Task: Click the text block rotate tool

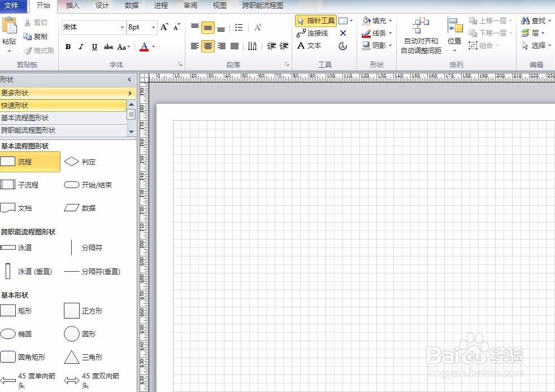Action: click(342, 46)
